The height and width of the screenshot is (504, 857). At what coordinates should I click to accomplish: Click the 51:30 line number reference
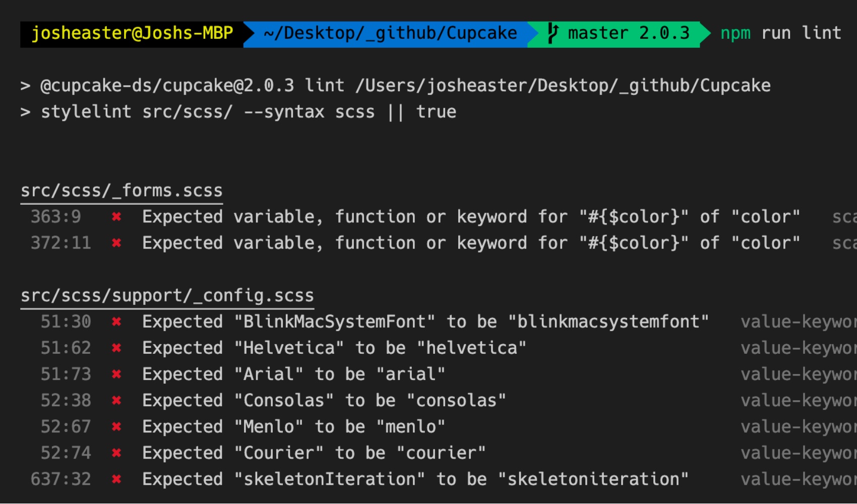pyautogui.click(x=66, y=322)
